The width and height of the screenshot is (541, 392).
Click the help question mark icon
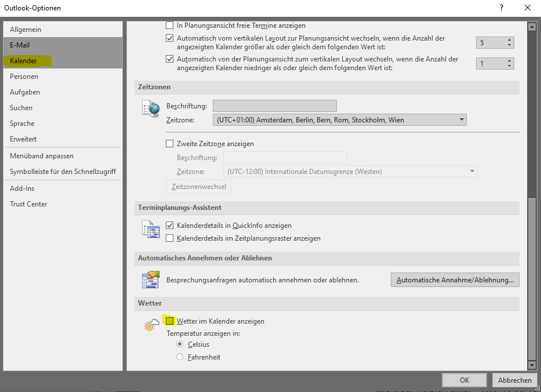tap(501, 8)
